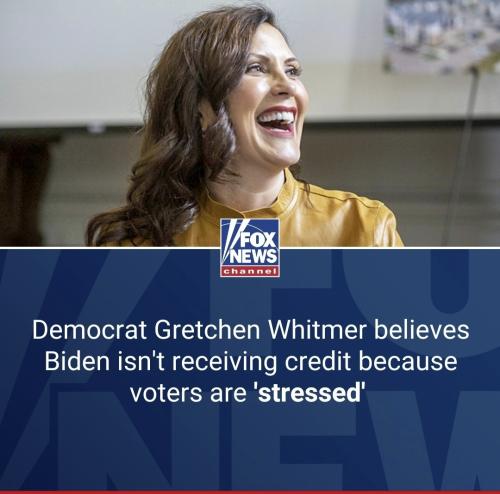This screenshot has height=494, width=500.
Task: Click the word "voters" in the headline
Action: click(x=166, y=393)
